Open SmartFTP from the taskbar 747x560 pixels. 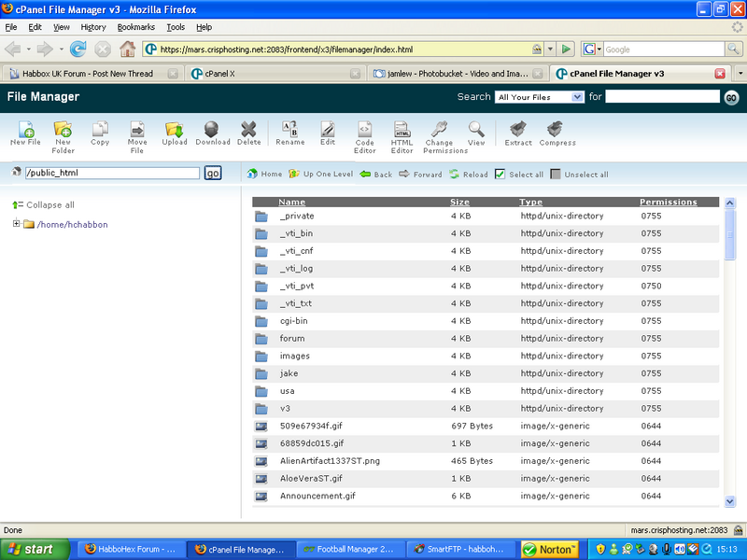tap(461, 550)
